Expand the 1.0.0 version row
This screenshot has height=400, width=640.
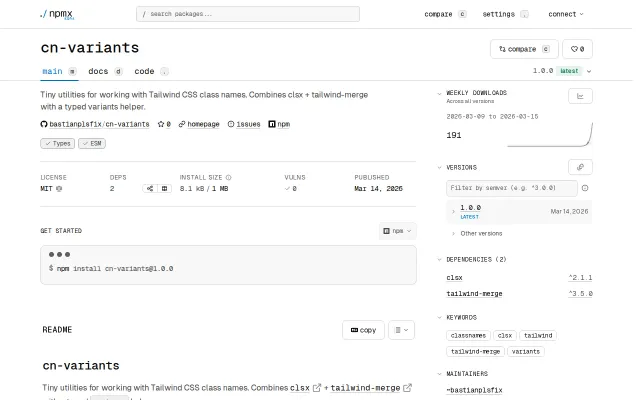tap(453, 211)
